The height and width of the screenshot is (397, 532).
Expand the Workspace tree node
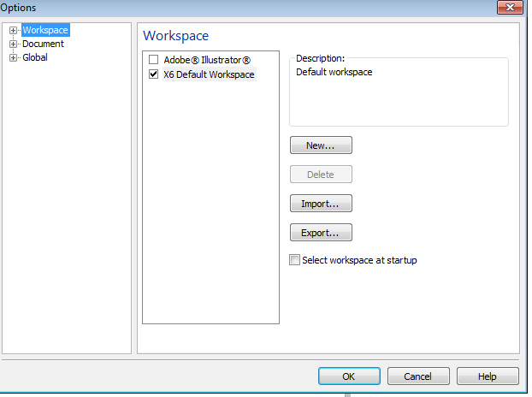click(x=13, y=30)
